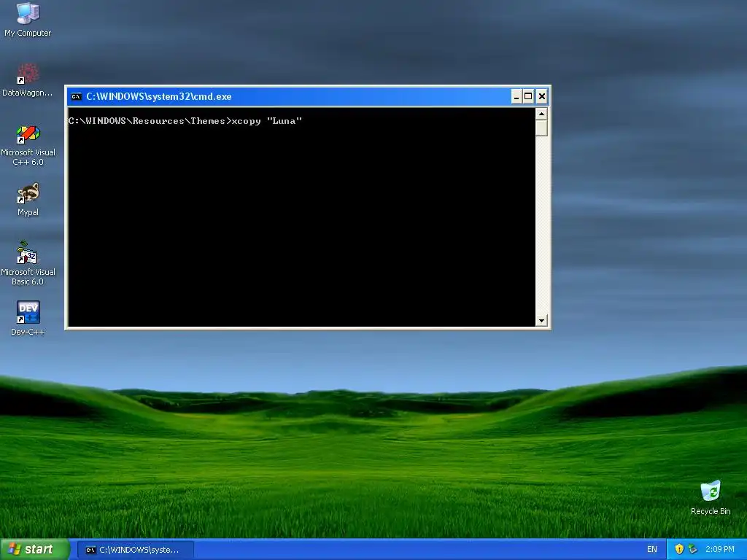The width and height of the screenshot is (747, 560).
Task: Close the cmd.exe window
Action: tap(542, 97)
